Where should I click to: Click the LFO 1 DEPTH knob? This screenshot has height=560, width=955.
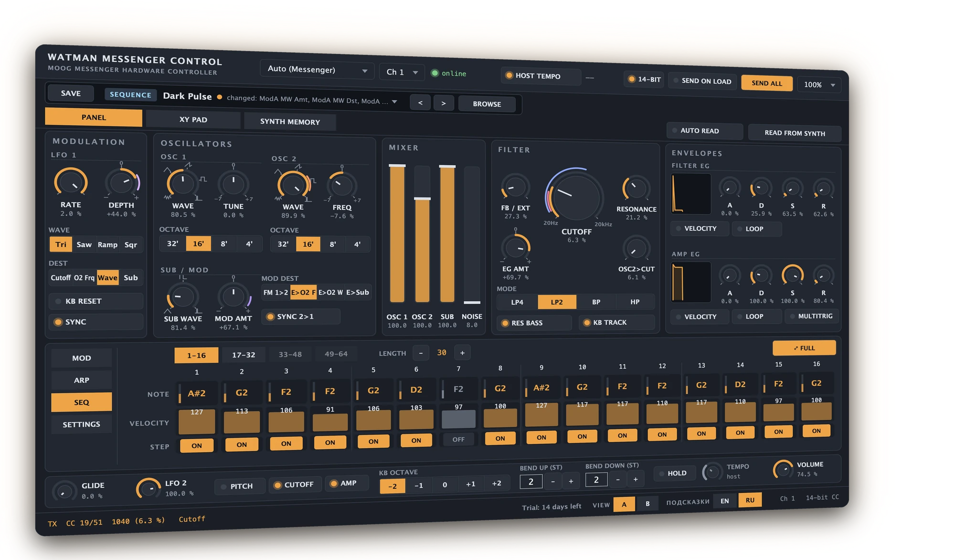pyautogui.click(x=121, y=183)
